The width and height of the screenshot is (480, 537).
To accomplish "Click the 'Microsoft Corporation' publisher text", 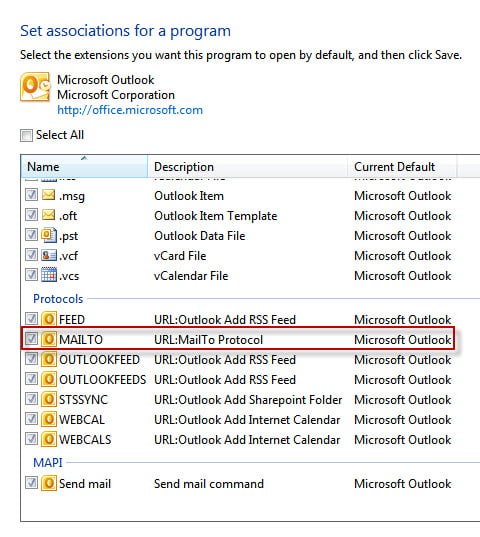I will (x=116, y=95).
